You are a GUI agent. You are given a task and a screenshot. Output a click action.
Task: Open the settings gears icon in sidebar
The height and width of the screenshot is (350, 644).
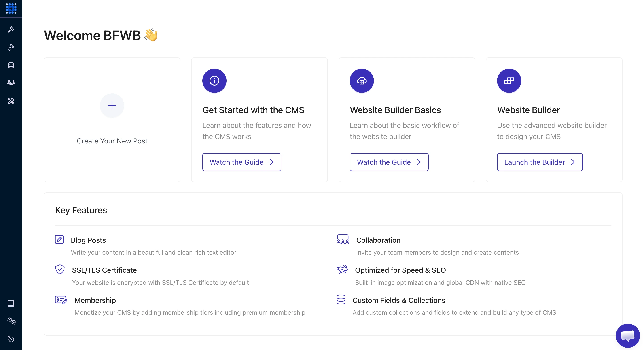[x=11, y=322]
